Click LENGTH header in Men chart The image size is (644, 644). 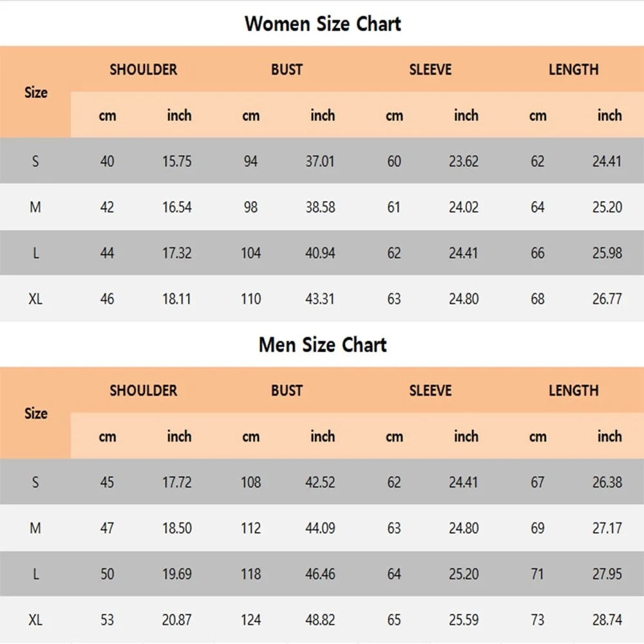[x=573, y=390]
